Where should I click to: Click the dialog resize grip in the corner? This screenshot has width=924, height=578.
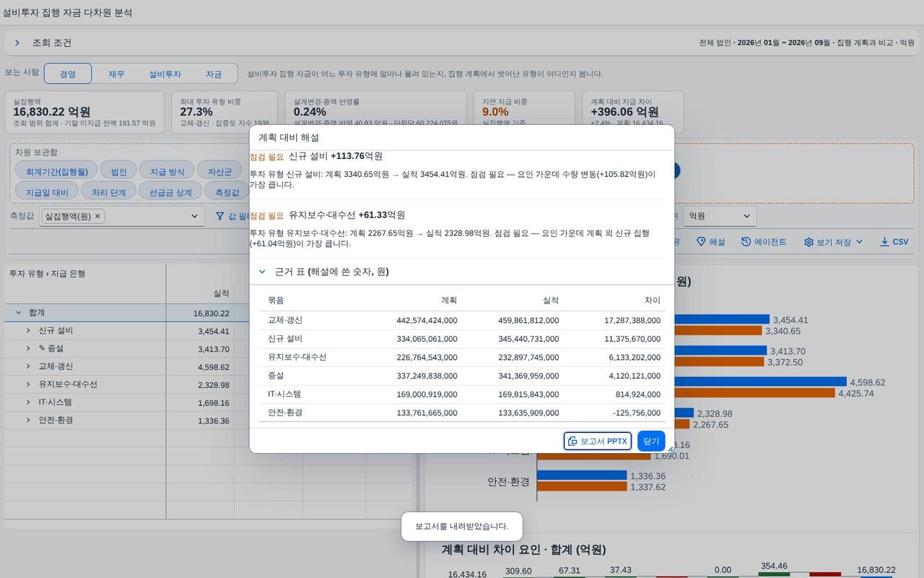coord(670,449)
